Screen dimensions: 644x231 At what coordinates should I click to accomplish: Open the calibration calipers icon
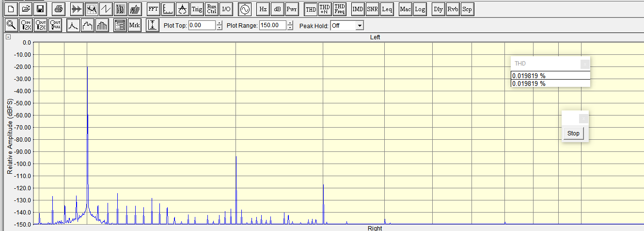[182, 9]
